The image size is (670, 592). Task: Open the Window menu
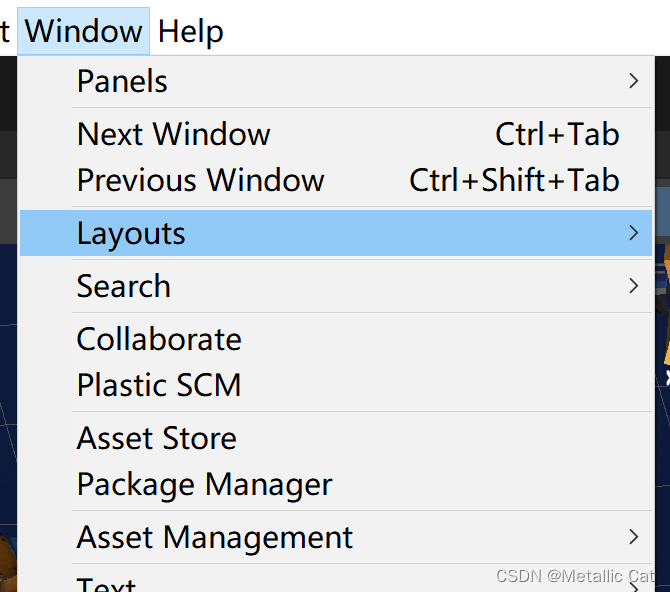83,31
